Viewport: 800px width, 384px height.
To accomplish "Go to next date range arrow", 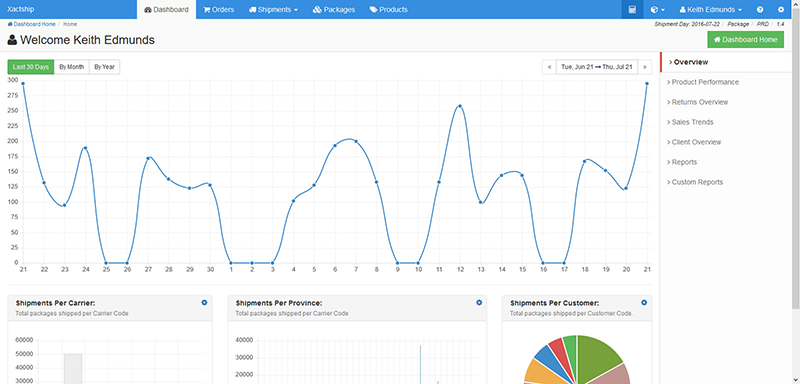I will (x=644, y=67).
